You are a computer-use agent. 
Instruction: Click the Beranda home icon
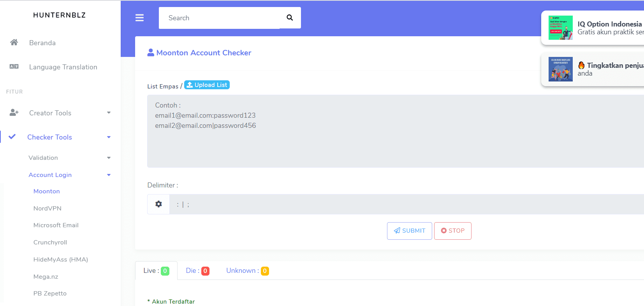[x=14, y=42]
